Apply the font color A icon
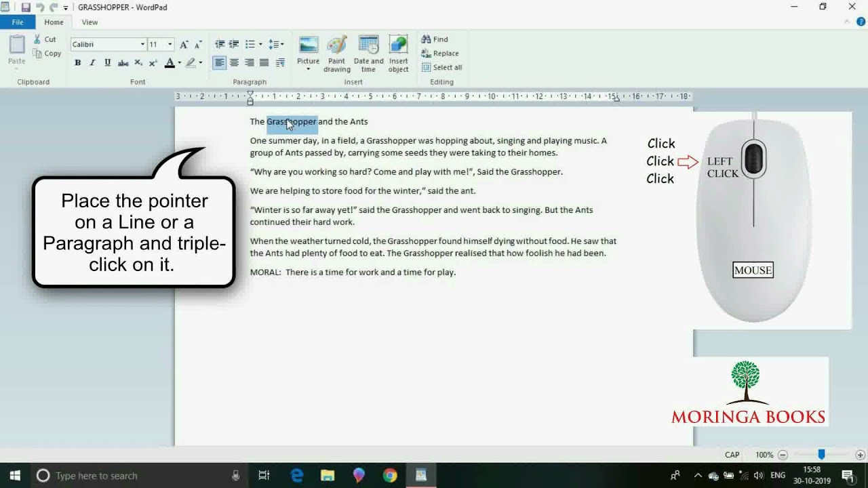The height and width of the screenshot is (488, 868). (x=170, y=63)
